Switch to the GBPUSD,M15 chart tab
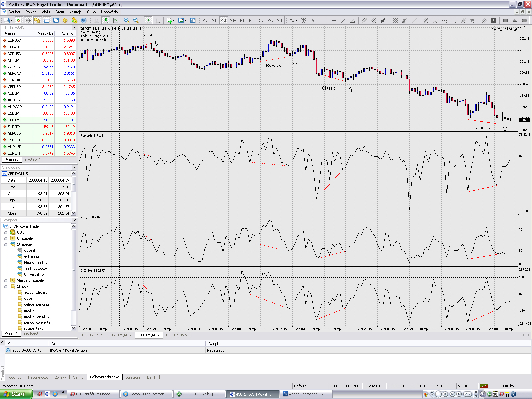The image size is (532, 399). coord(93,335)
